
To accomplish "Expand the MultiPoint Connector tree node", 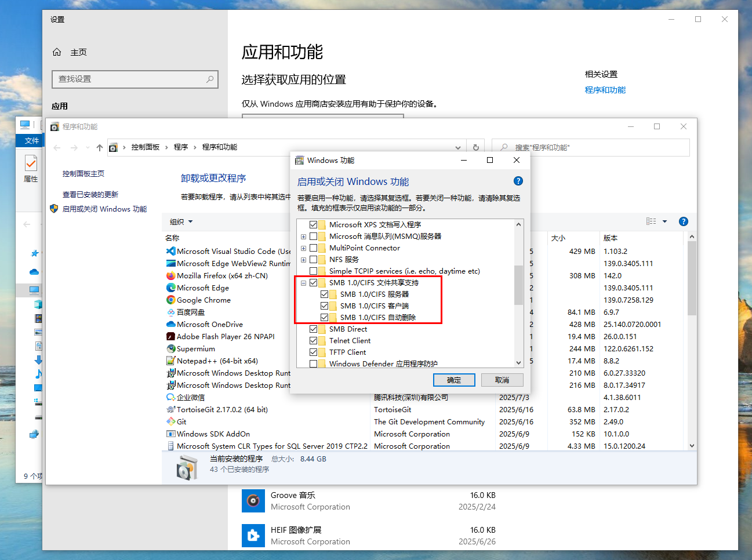I will [x=303, y=248].
